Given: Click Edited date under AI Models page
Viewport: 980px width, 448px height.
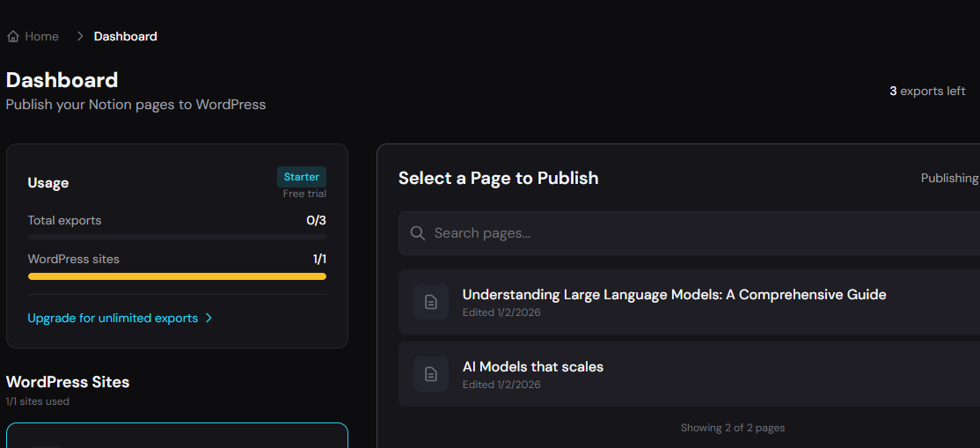Looking at the screenshot, I should [x=501, y=385].
